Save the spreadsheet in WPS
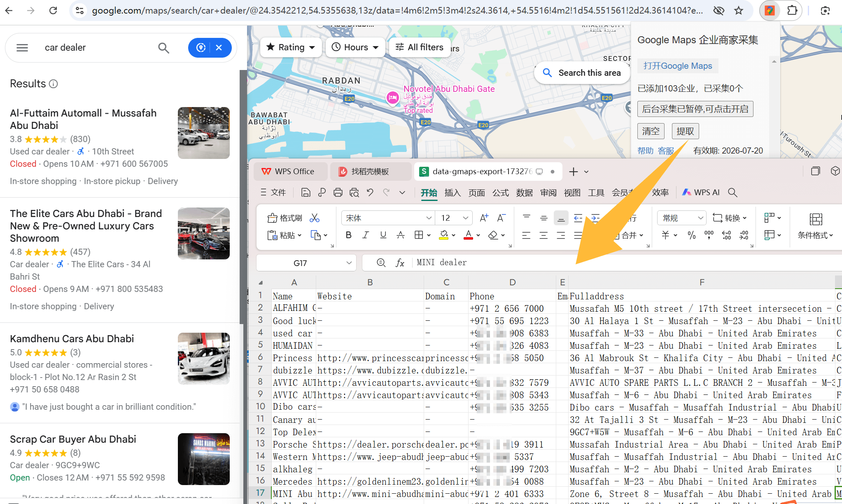The width and height of the screenshot is (842, 504). 306,193
